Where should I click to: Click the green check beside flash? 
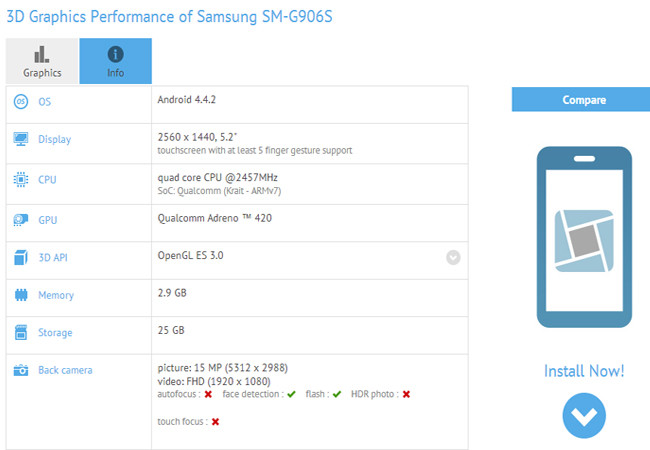click(x=337, y=394)
